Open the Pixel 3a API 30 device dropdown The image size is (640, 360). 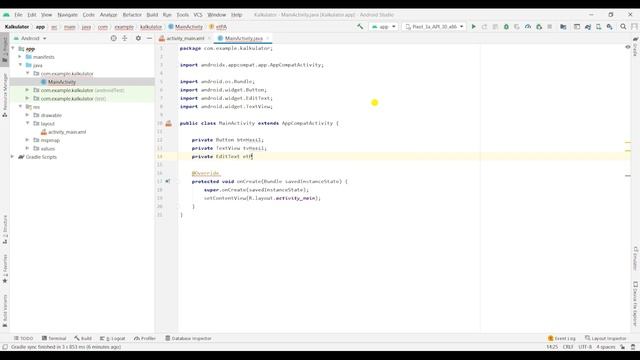click(x=434, y=27)
